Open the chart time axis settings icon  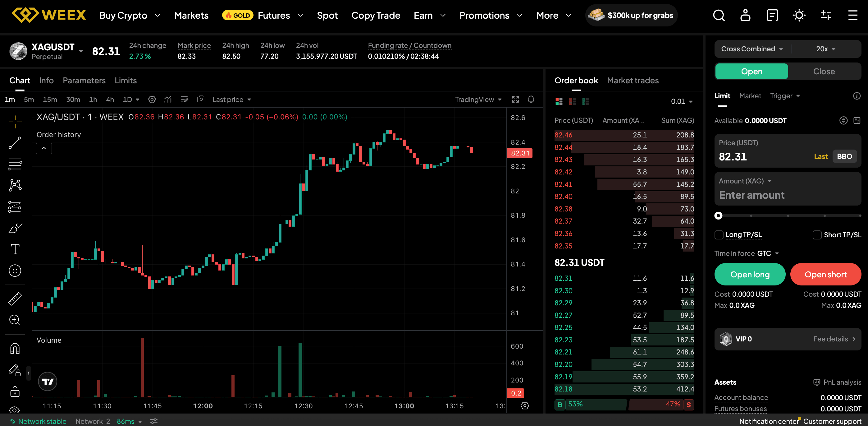pyautogui.click(x=525, y=405)
